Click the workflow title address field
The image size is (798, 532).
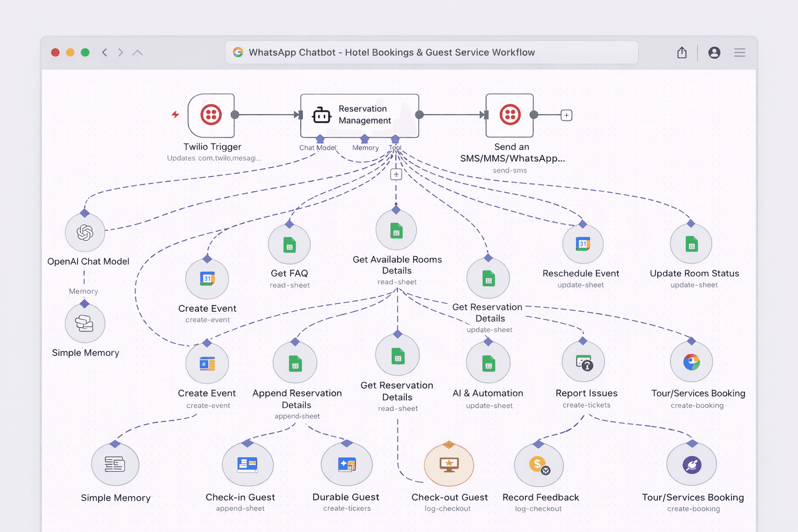pyautogui.click(x=431, y=52)
